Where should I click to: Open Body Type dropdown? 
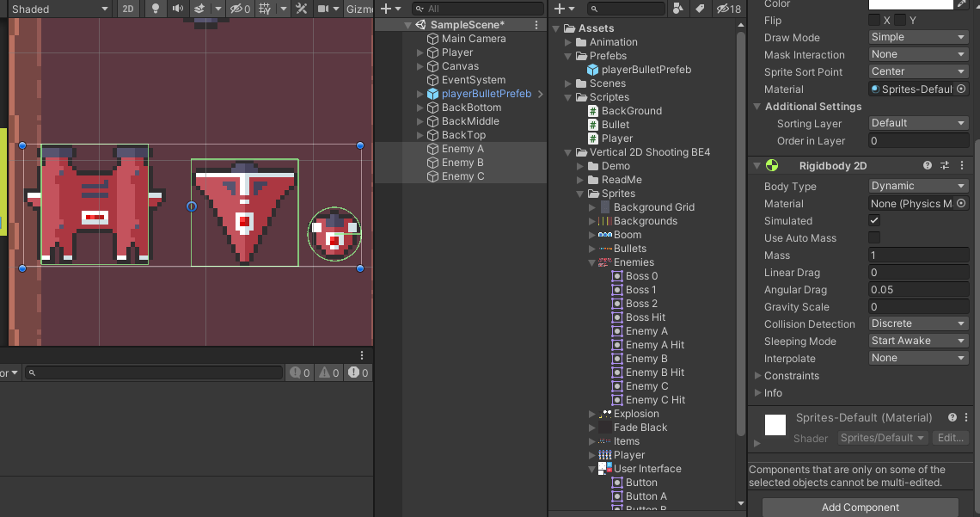click(919, 186)
